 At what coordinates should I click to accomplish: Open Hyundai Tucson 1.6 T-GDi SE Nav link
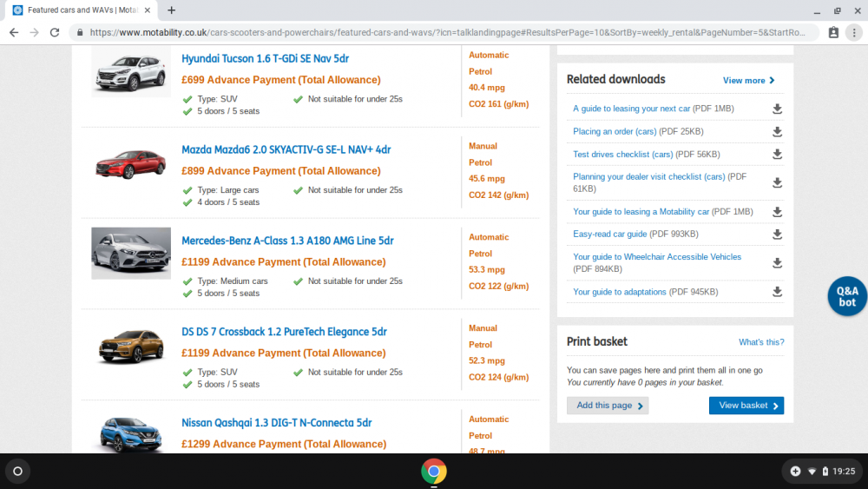(x=265, y=59)
